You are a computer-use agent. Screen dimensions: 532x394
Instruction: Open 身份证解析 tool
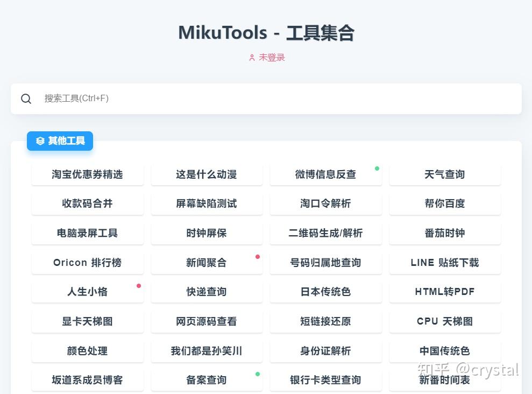tap(326, 351)
